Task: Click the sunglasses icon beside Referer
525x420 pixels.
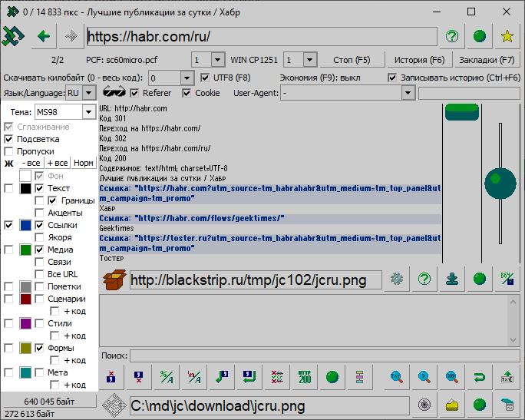Action: tap(114, 92)
